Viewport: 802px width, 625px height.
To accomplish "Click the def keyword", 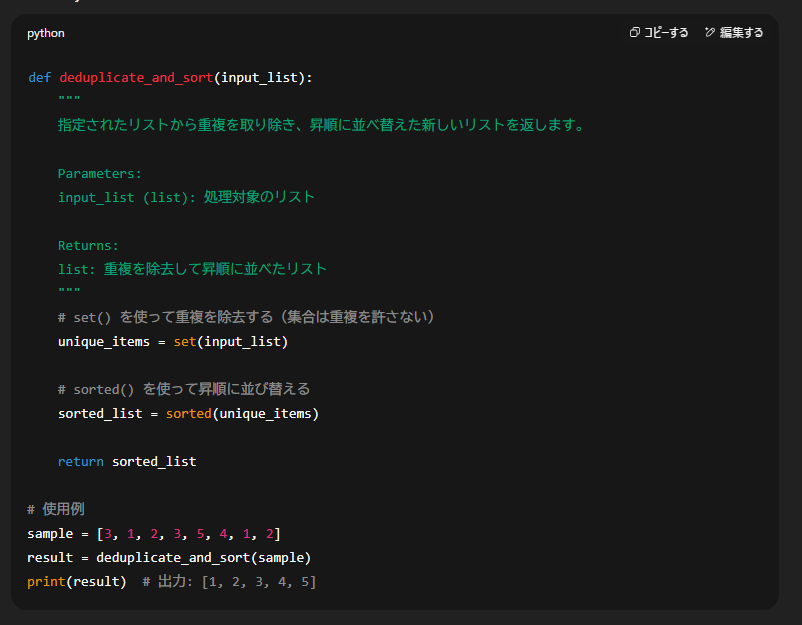I will pos(39,78).
